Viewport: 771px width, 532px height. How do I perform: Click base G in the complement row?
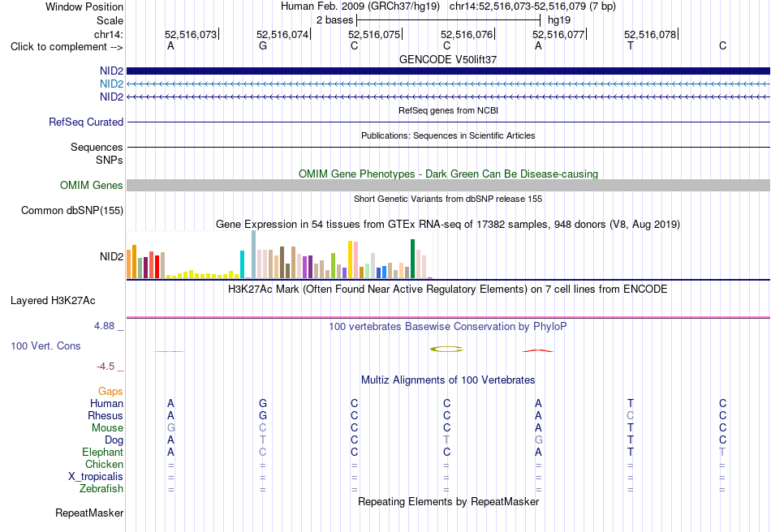point(263,45)
